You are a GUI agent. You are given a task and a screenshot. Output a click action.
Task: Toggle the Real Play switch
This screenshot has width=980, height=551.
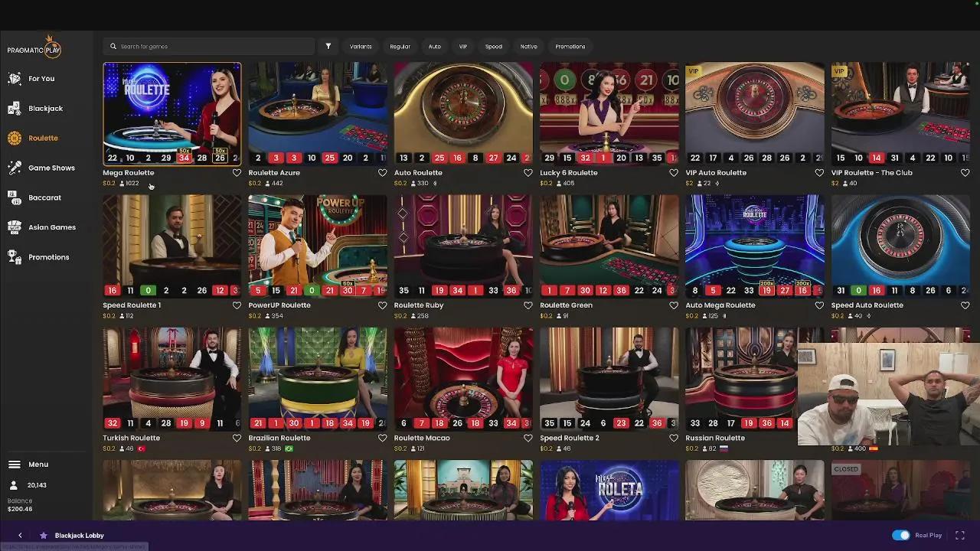click(900, 536)
